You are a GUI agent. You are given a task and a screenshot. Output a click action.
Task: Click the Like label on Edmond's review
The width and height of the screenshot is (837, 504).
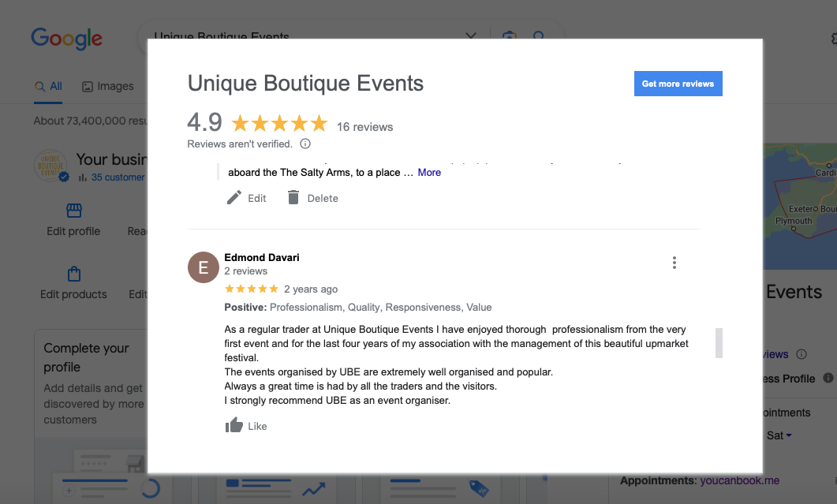point(257,426)
